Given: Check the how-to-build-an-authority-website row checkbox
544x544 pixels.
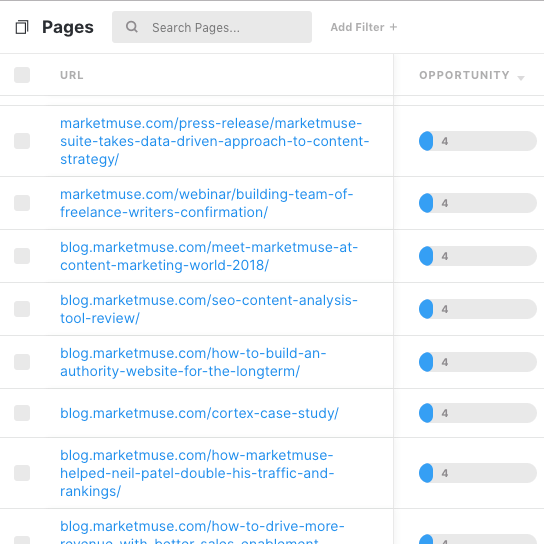Looking at the screenshot, I should point(22,362).
